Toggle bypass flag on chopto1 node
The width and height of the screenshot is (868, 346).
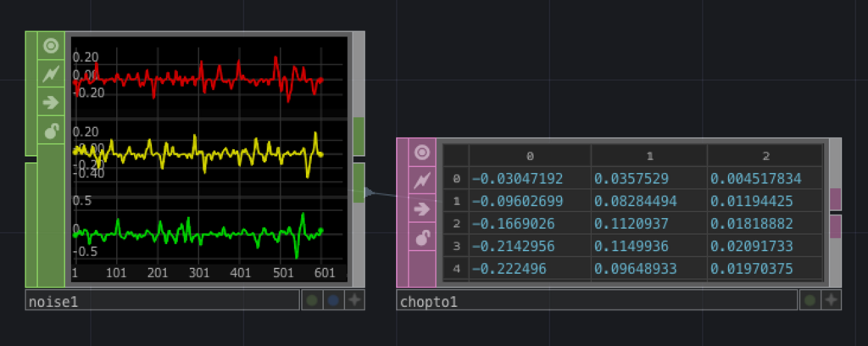(x=422, y=181)
